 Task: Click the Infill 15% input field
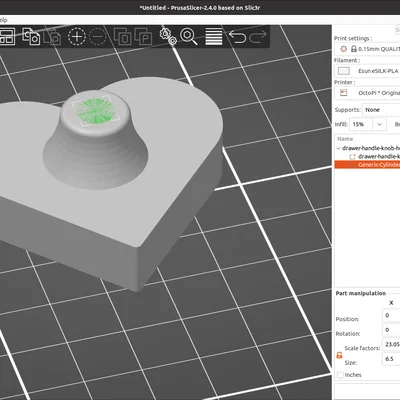click(362, 124)
